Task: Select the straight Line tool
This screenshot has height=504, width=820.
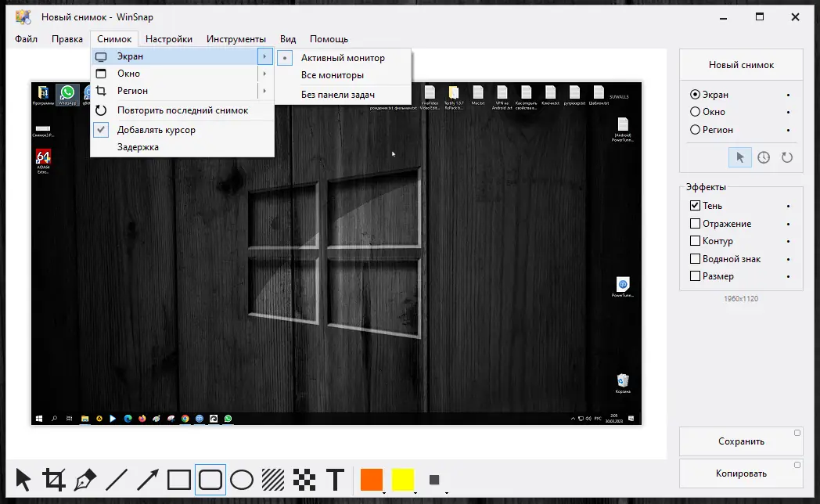Action: coord(116,479)
